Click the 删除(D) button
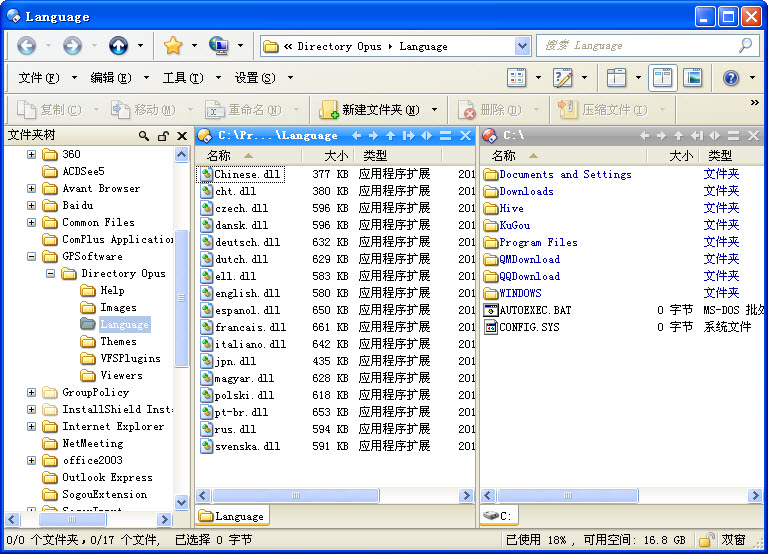Screen dimensions: 768x554 coord(490,110)
